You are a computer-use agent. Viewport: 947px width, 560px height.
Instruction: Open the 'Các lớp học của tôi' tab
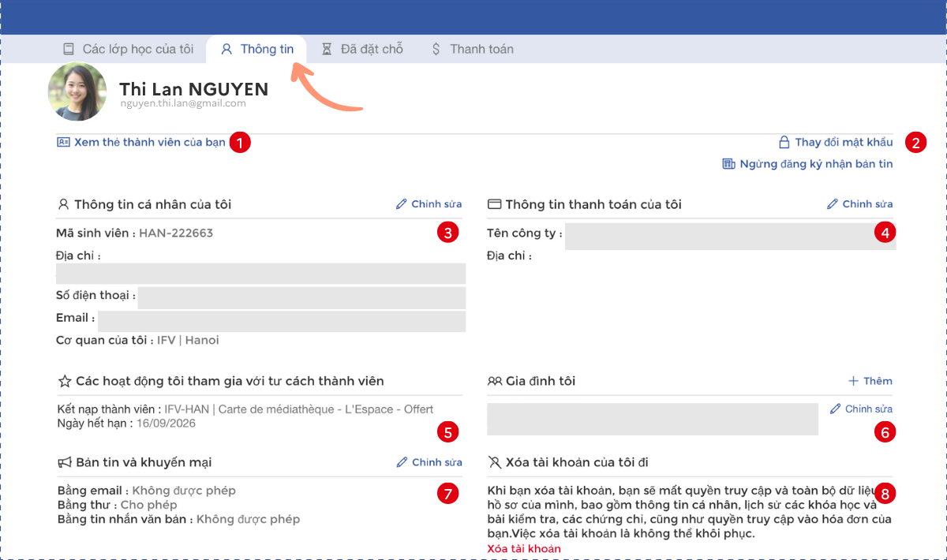pyautogui.click(x=128, y=49)
